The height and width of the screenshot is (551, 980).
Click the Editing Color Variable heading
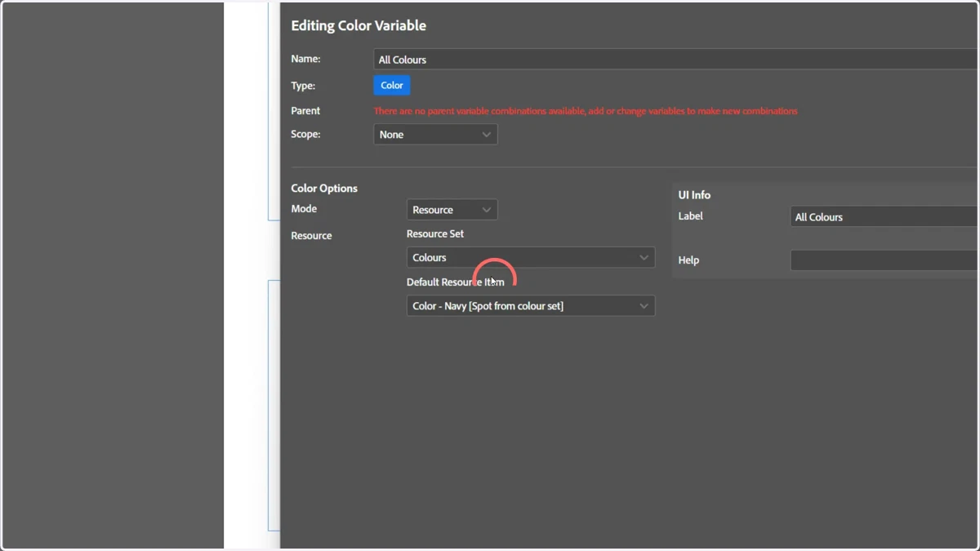click(359, 25)
